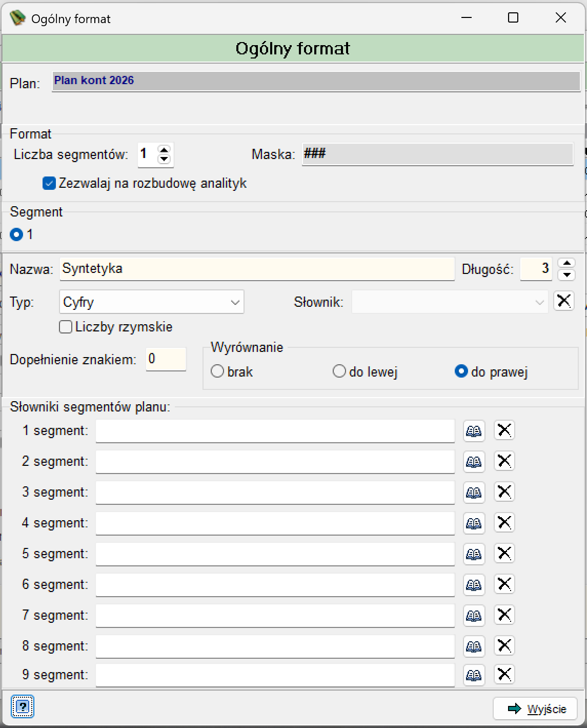Open help with the question mark icon
Viewport: 587px width, 728px height.
23,706
